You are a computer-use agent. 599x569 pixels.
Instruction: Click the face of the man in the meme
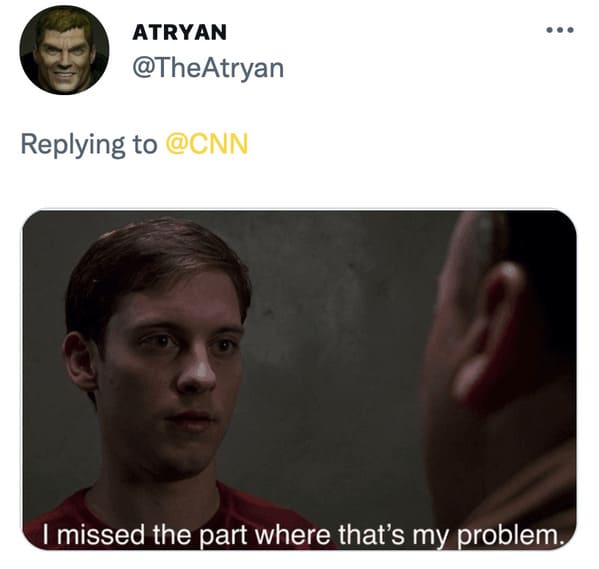168,367
